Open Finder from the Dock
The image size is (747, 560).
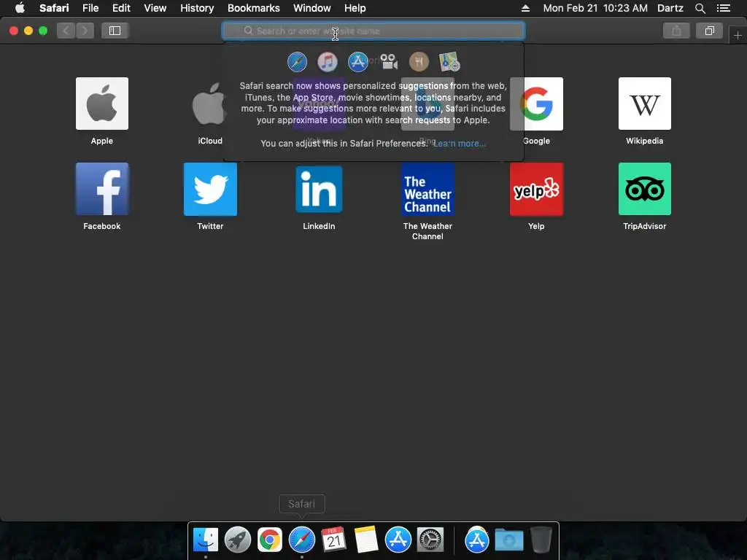pos(205,540)
